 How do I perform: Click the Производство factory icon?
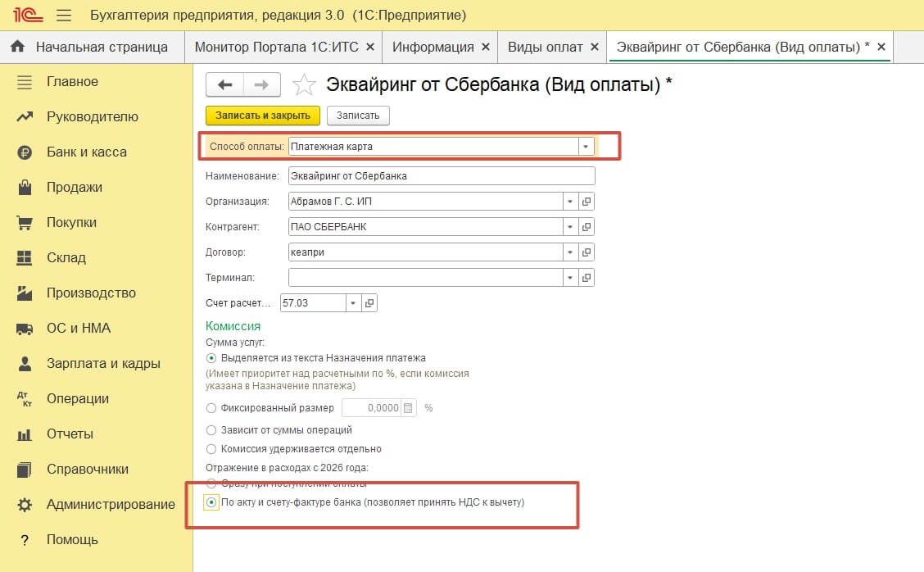coord(24,293)
